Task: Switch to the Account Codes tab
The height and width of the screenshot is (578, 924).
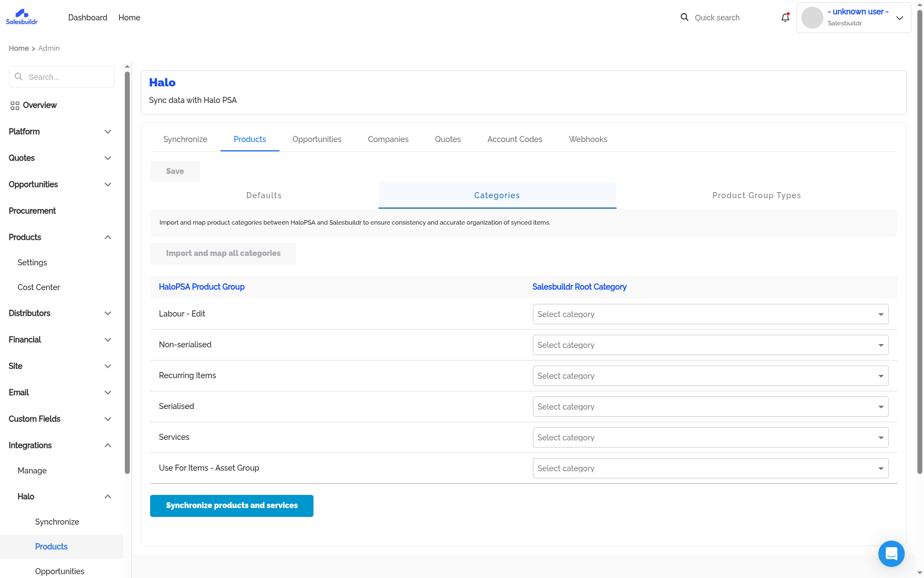Action: tap(515, 139)
